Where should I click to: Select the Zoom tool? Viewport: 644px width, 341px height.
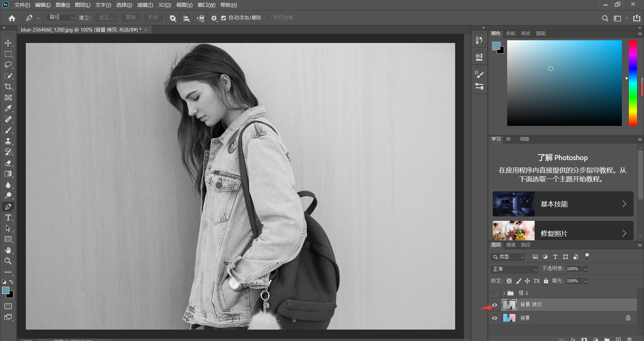tap(8, 261)
